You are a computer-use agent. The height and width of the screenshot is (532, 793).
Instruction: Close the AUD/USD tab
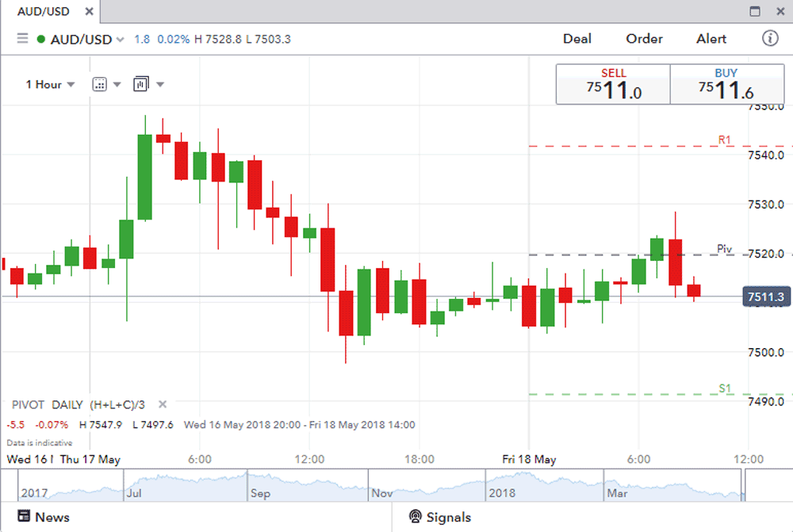(x=89, y=12)
